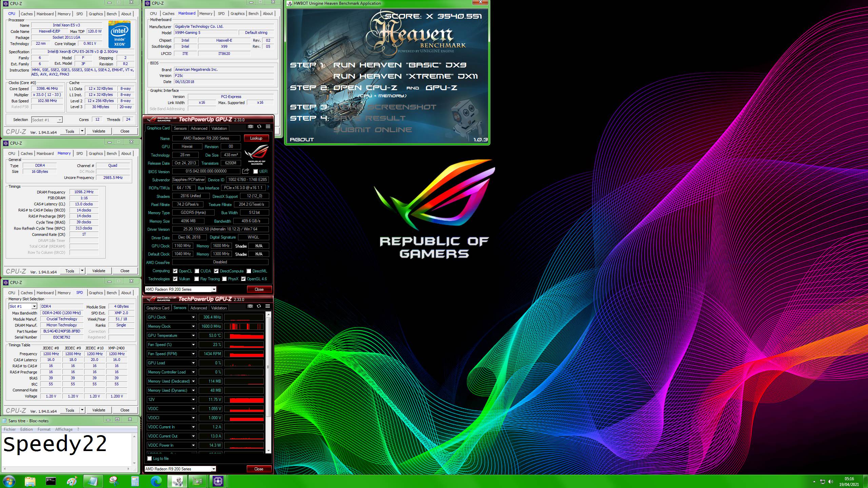
Task: Open Notepad Fichier menu
Action: tap(9, 429)
